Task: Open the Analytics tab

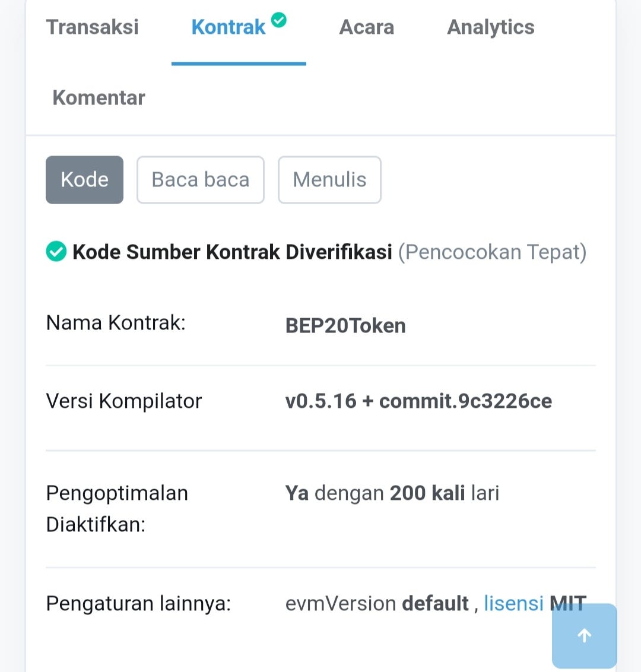Action: 491,27
